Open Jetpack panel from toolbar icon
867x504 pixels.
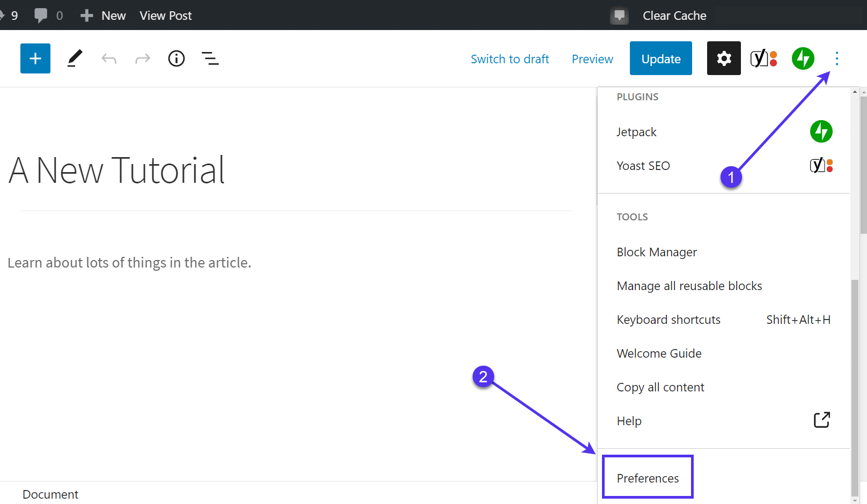(803, 58)
